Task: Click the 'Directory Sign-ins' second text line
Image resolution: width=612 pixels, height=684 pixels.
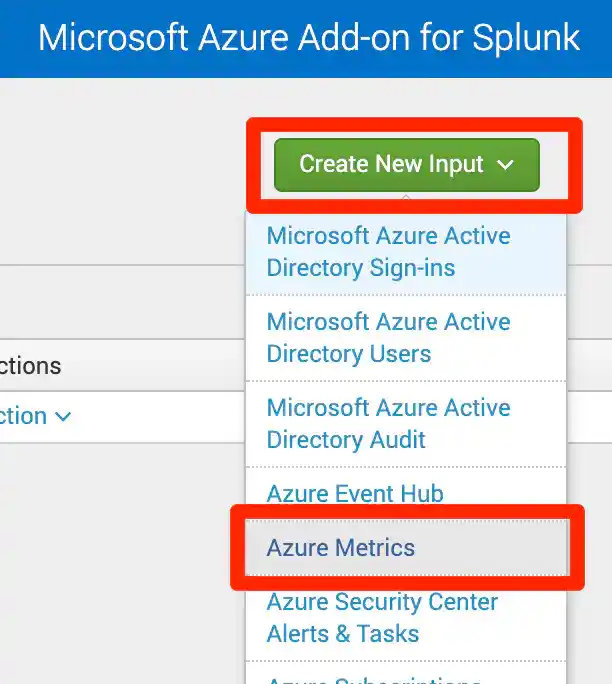Action: pyautogui.click(x=360, y=268)
